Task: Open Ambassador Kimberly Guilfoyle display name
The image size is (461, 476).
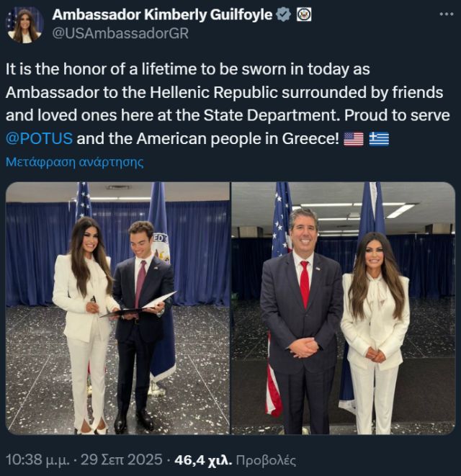Action: (x=162, y=14)
